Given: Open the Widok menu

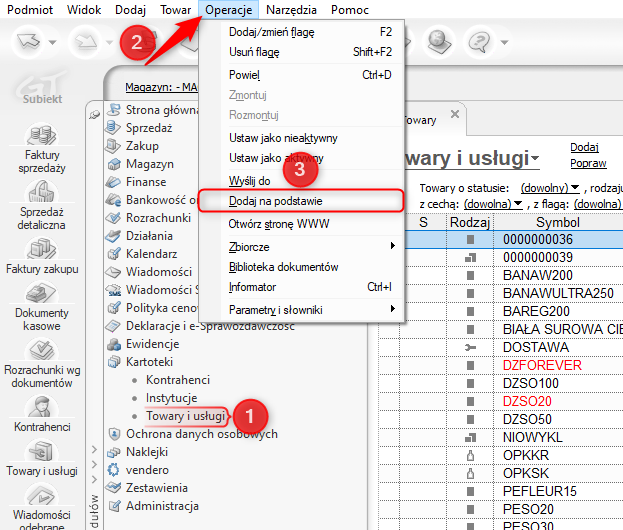Looking at the screenshot, I should pyautogui.click(x=84, y=10).
